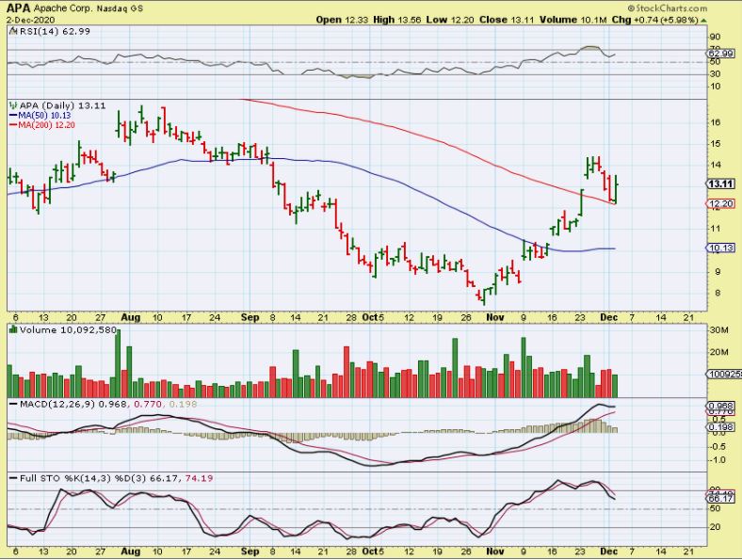Click the blue MA(50) legend dash
This screenshot has width=742, height=560.
[13, 116]
